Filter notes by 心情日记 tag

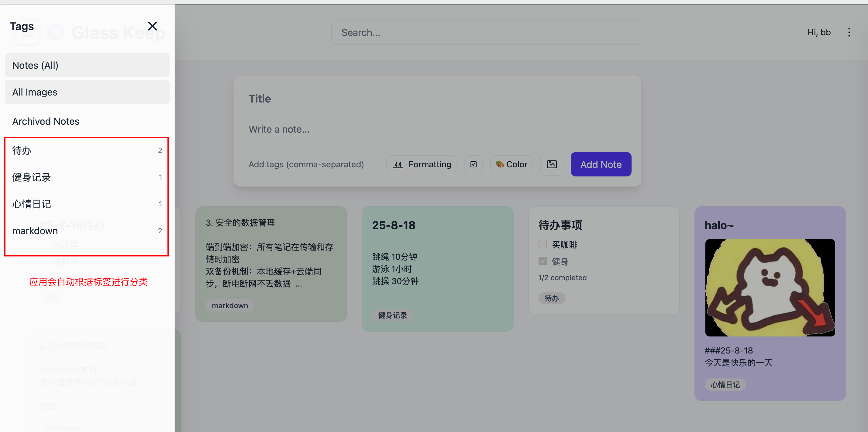click(87, 204)
